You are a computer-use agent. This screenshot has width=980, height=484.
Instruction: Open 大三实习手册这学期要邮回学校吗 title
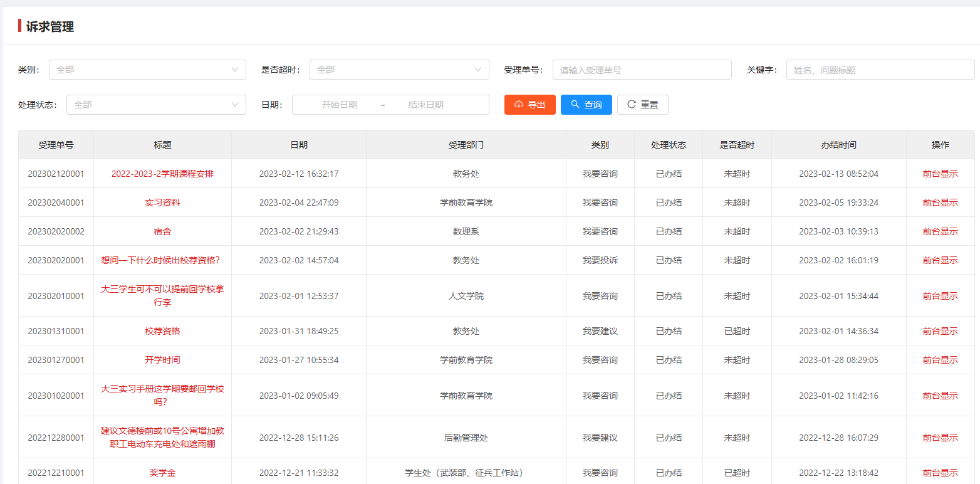[162, 395]
